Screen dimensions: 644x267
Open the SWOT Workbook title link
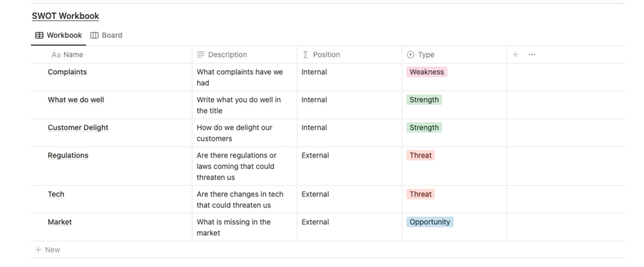[65, 16]
